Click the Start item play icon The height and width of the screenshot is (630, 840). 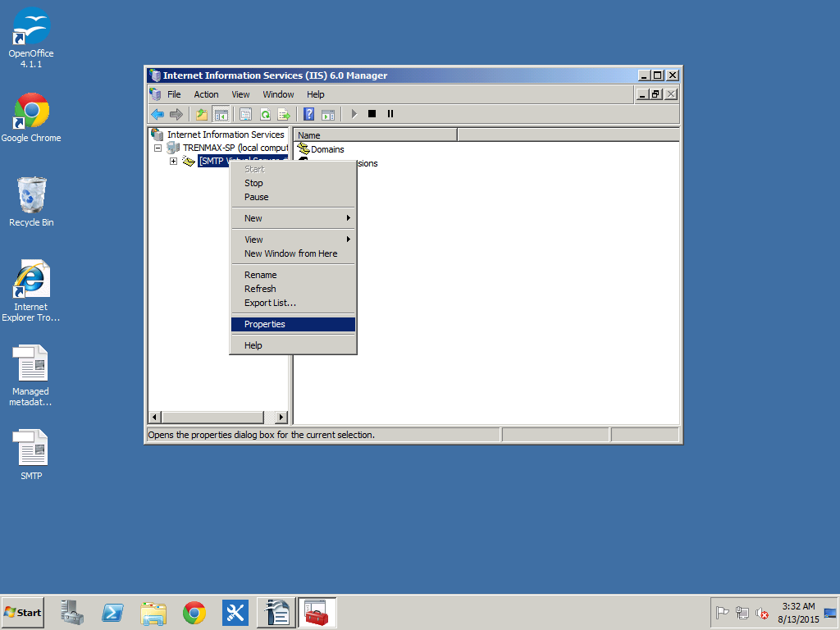pos(354,113)
